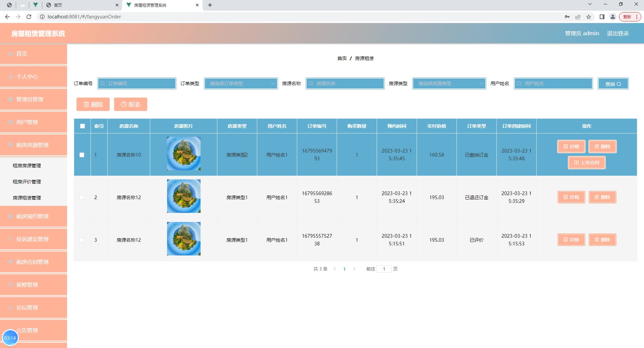
Task: Expand the 用户管理 sidebar menu arrow
Action: click(x=62, y=122)
